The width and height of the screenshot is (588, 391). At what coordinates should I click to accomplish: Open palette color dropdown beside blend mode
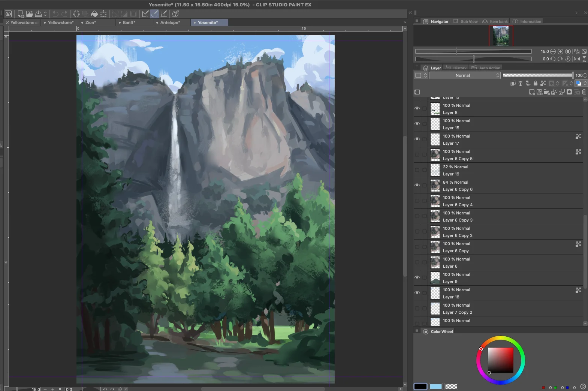pos(421,75)
